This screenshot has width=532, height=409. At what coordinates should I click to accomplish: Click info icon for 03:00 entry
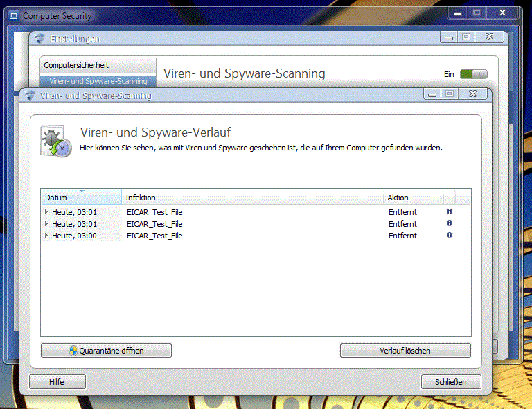450,235
